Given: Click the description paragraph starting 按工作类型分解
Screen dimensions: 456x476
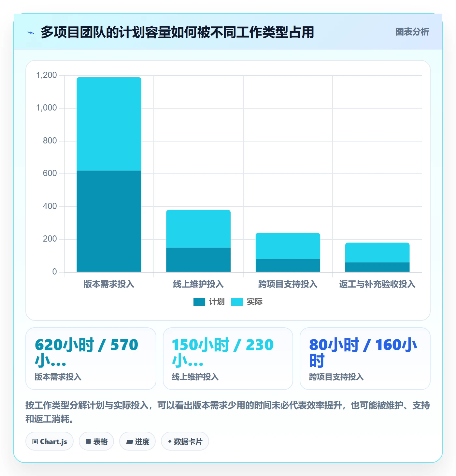Looking at the screenshot, I should [x=228, y=412].
